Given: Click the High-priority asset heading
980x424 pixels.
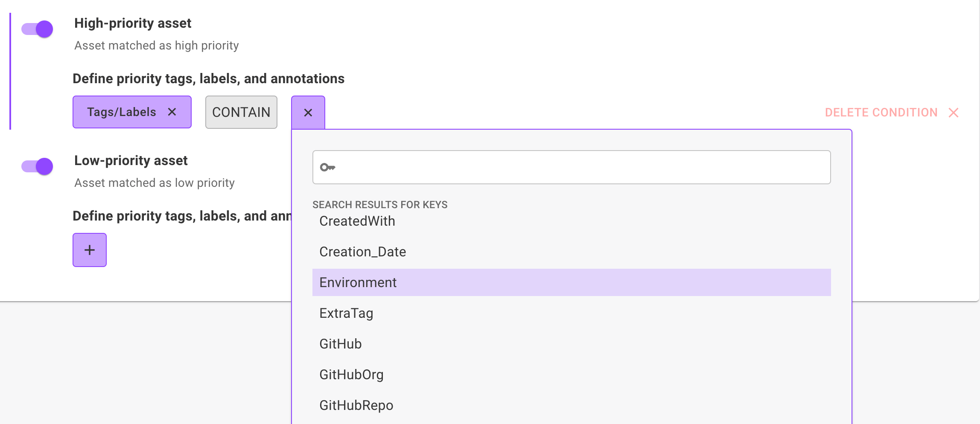Looking at the screenshot, I should click(133, 23).
